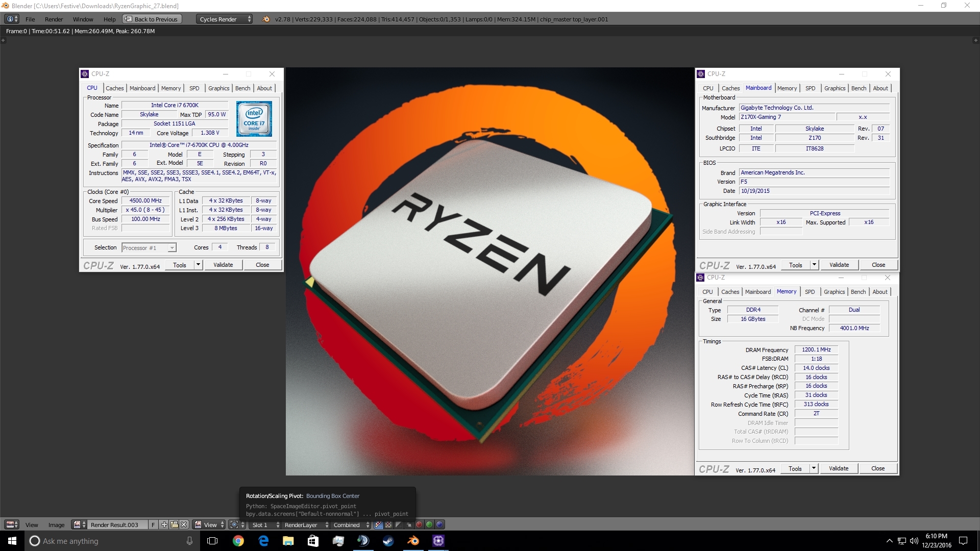Unlink the Render Result.003 image
Viewport: 980px width, 551px height.
pyautogui.click(x=184, y=524)
